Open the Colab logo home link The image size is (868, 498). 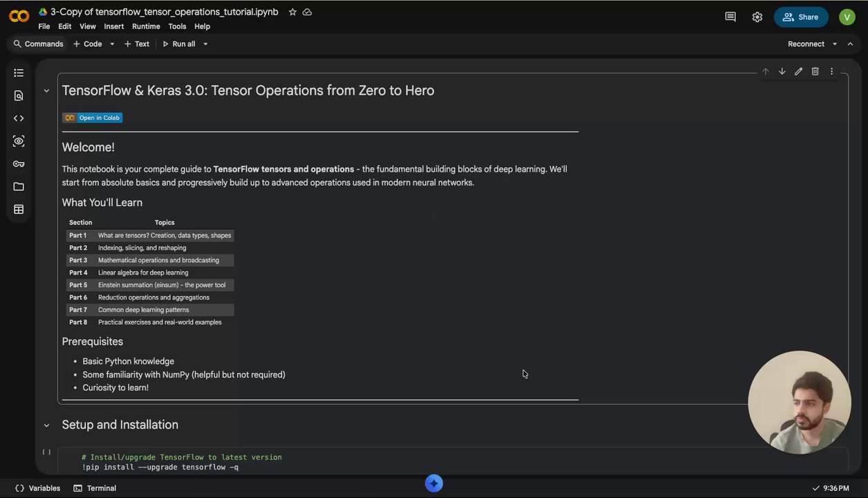19,17
